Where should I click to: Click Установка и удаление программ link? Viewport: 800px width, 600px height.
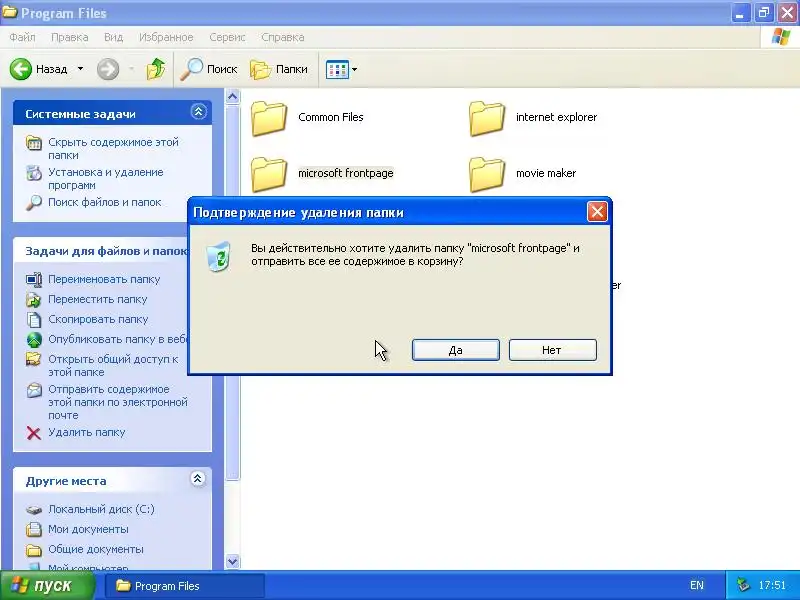[106, 179]
